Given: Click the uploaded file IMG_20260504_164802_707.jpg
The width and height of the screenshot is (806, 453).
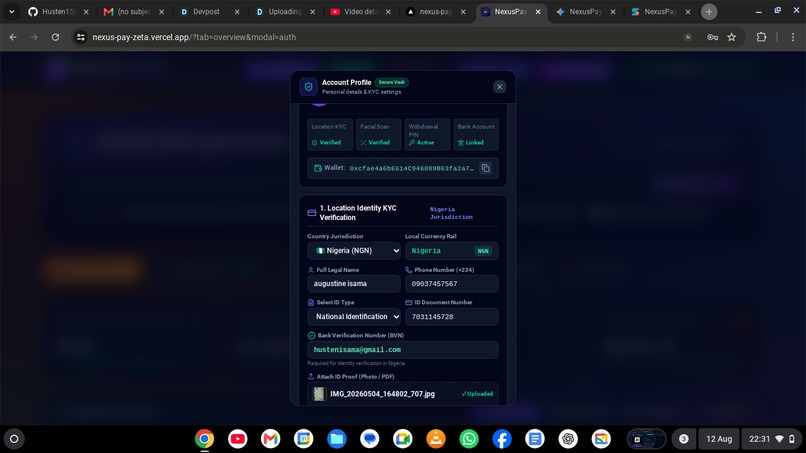Looking at the screenshot, I should coord(382,394).
